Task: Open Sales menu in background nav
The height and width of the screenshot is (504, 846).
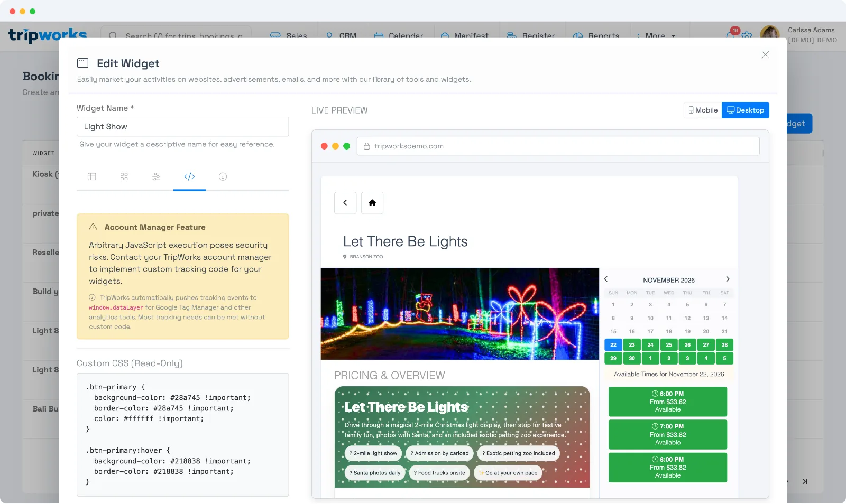Action: point(289,35)
